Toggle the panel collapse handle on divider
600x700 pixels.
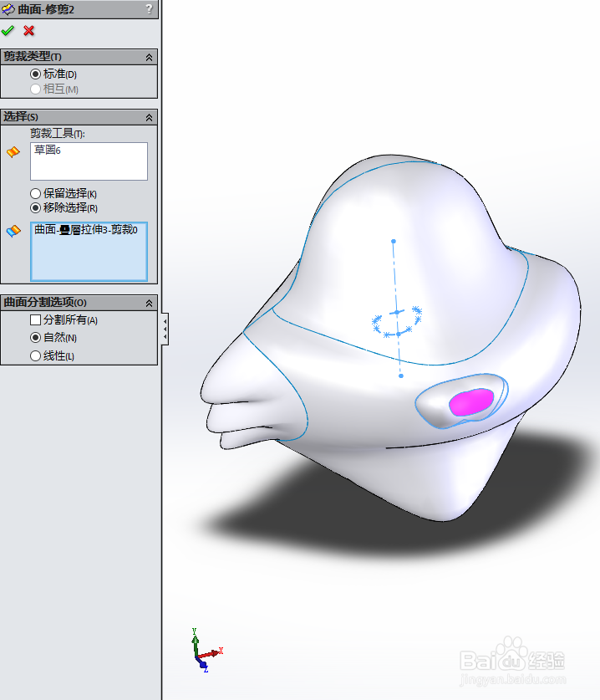tap(165, 329)
